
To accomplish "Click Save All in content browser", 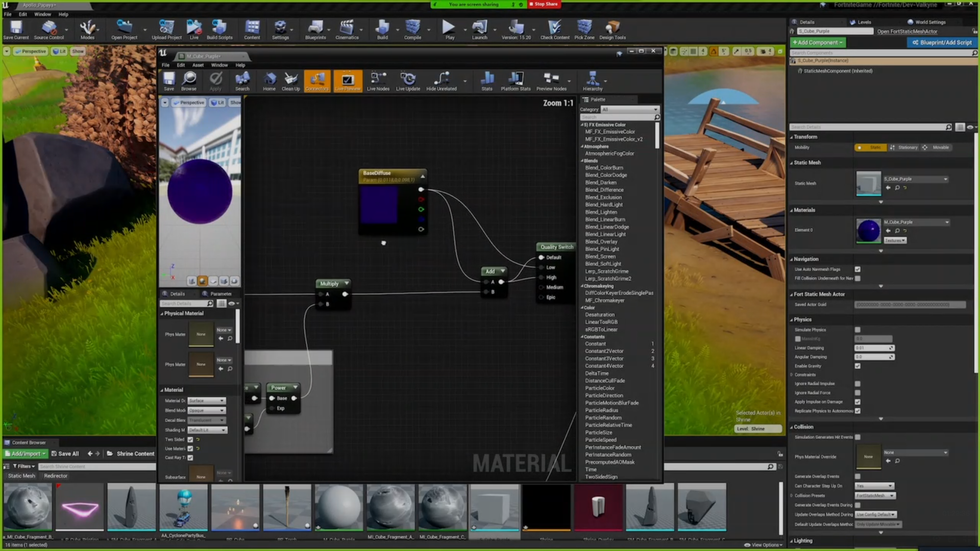I will coord(65,454).
